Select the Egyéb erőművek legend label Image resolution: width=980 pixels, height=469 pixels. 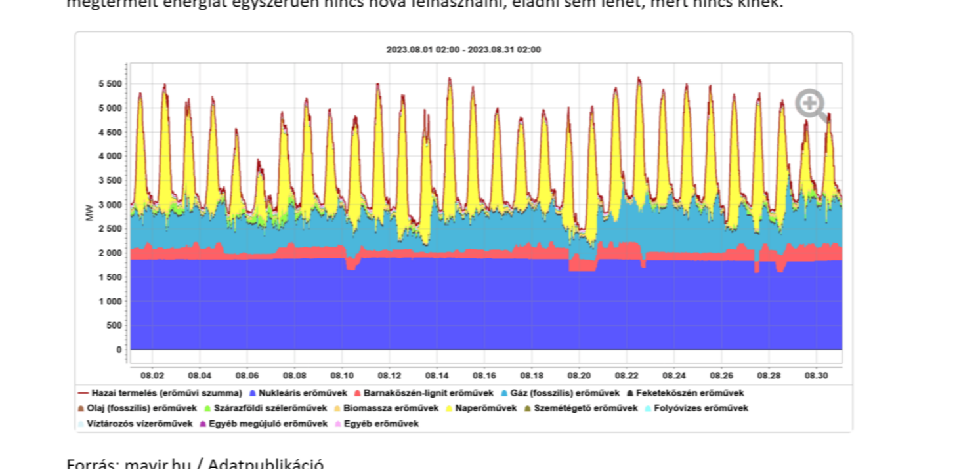pyautogui.click(x=381, y=424)
